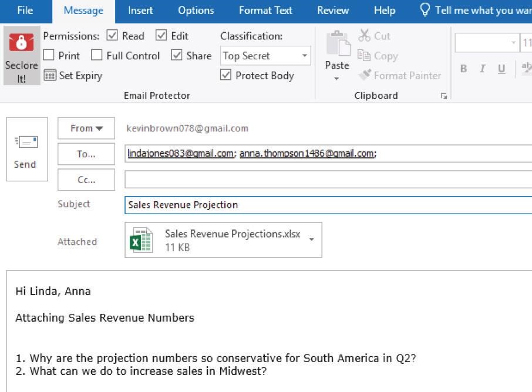Click the Format Painter brush icon
Image resolution: width=532 pixels, height=392 pixels.
[x=365, y=76]
